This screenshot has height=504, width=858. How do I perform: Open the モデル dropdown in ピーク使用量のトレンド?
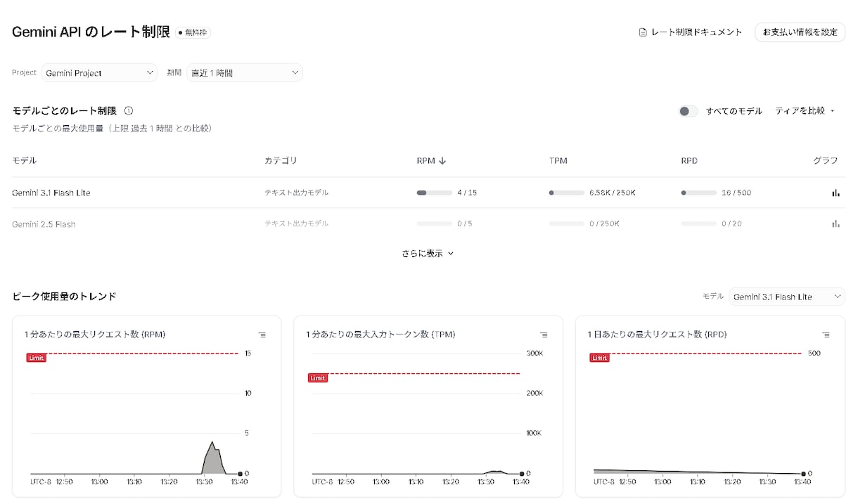pyautogui.click(x=787, y=297)
